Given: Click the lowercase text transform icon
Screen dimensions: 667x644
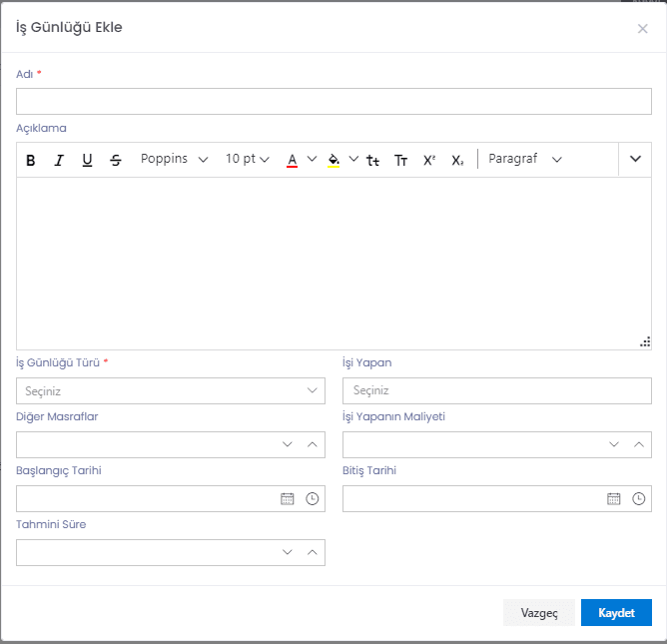Looking at the screenshot, I should pos(372,160).
